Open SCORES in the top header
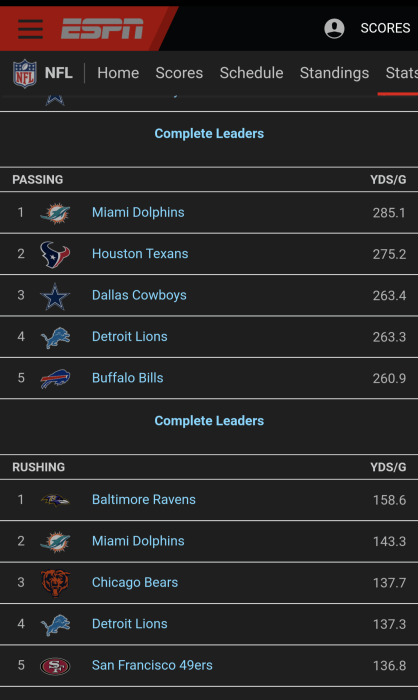This screenshot has height=700, width=418. point(385,28)
